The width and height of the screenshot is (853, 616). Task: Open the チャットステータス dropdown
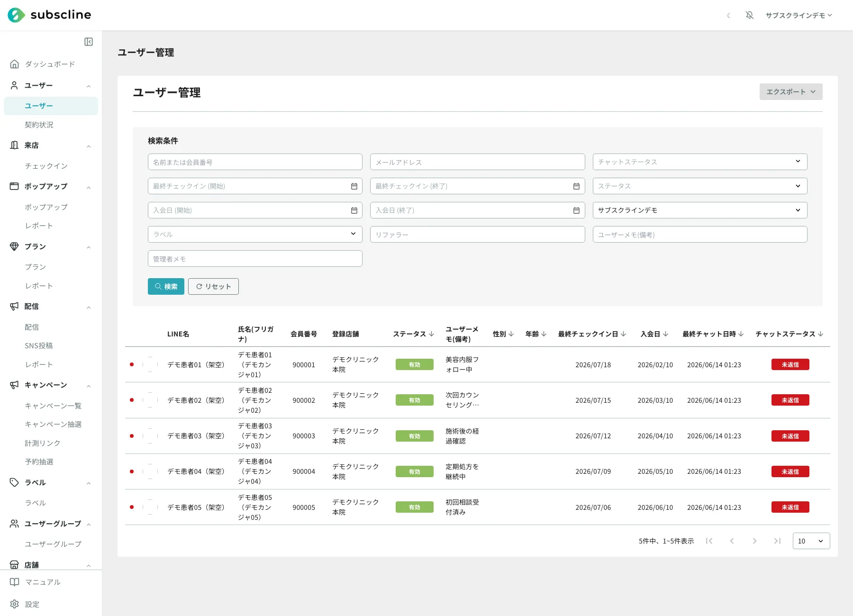pos(700,162)
